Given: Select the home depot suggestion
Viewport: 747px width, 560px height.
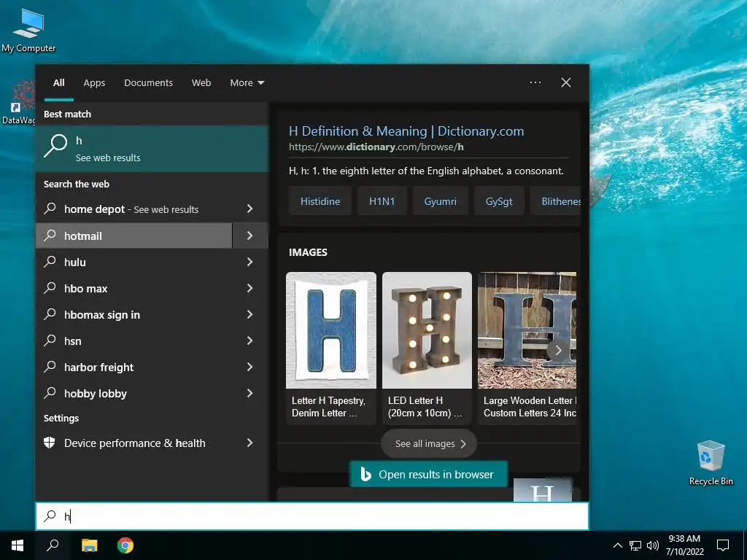Looking at the screenshot, I should tap(134, 209).
